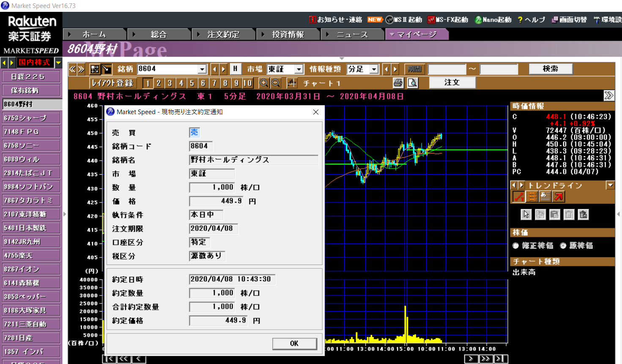622x364 pixels.
Task: Click the 注文 order button
Action: [452, 82]
